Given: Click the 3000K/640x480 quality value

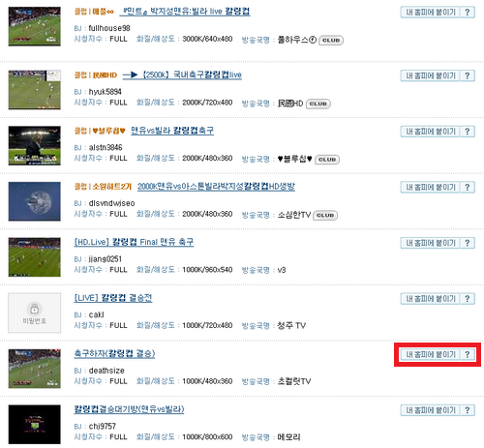Looking at the screenshot, I should (x=207, y=39).
